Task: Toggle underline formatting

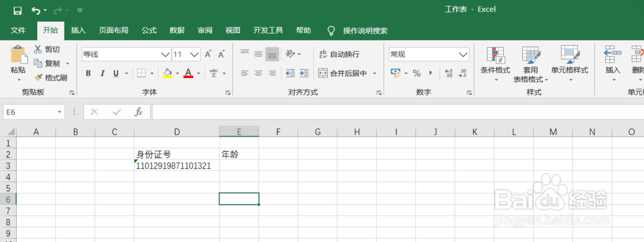Action: [x=116, y=74]
